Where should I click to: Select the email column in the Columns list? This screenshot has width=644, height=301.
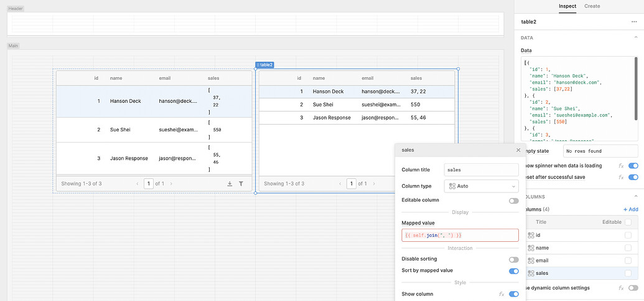tap(582, 260)
